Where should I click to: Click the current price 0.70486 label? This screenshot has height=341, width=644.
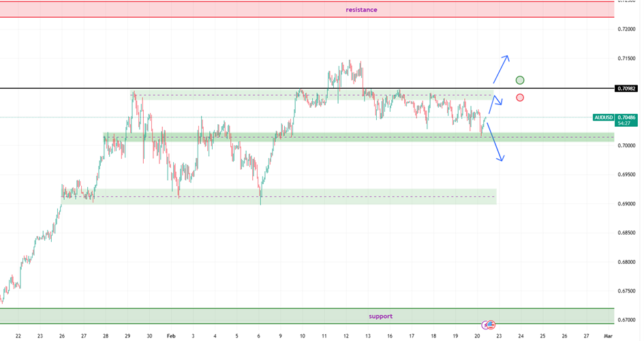pyautogui.click(x=625, y=117)
